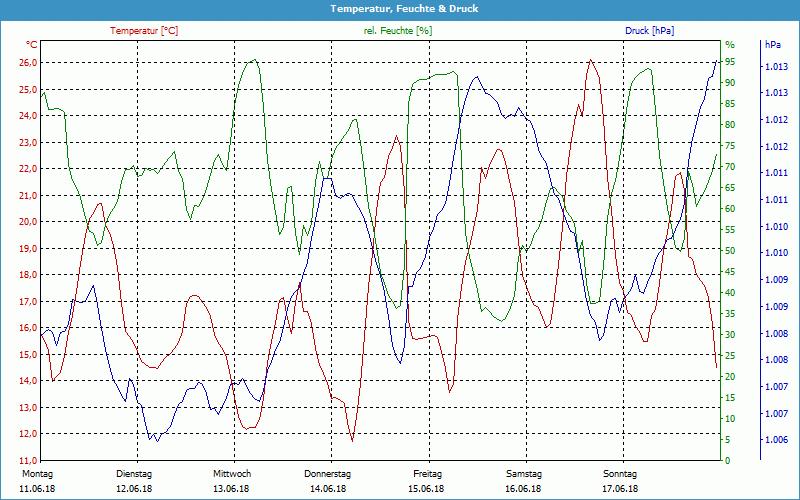Screen dimensions: 800x500
Task: Click the date '15.06.18'
Action: pyautogui.click(x=426, y=489)
